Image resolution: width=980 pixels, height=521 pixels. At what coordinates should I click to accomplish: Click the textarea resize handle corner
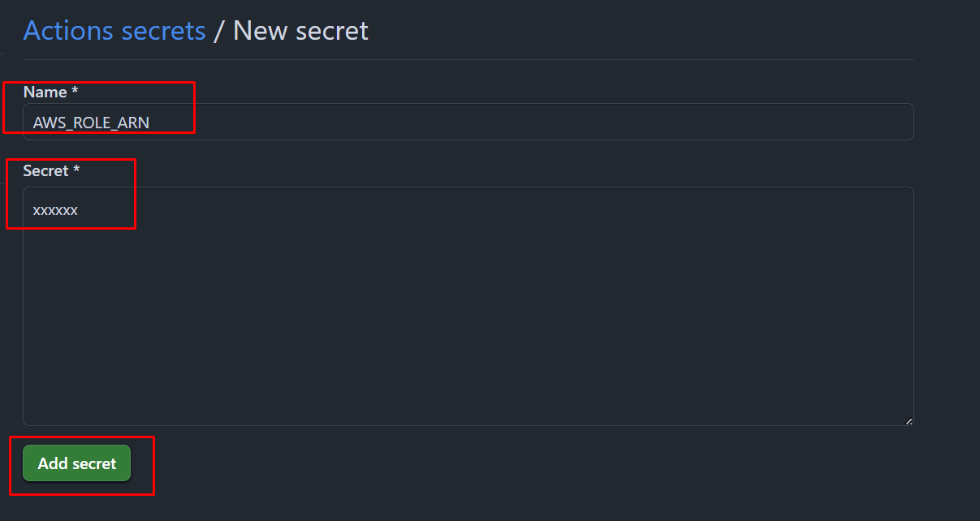point(909,420)
